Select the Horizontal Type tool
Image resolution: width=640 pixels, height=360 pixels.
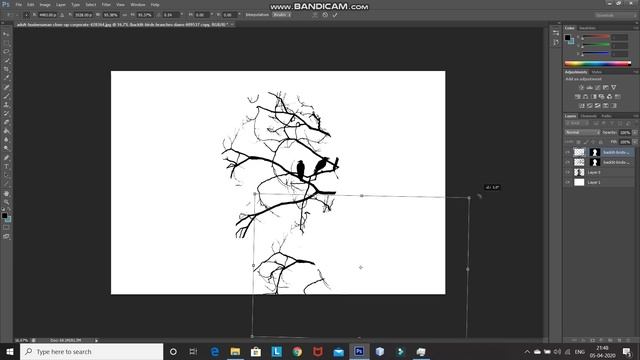(6, 167)
